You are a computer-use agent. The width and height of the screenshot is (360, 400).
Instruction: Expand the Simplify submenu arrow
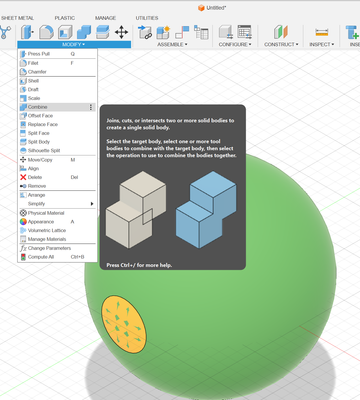point(92,204)
